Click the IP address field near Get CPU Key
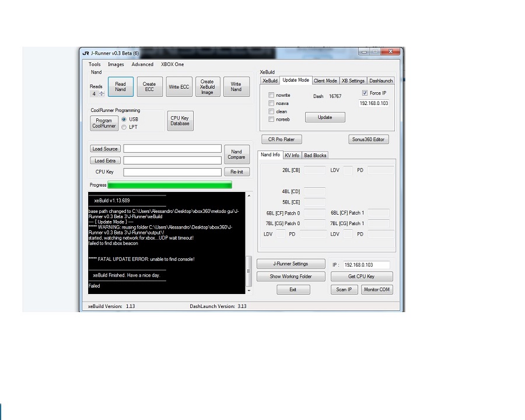The width and height of the screenshot is (525, 420). (x=366, y=265)
